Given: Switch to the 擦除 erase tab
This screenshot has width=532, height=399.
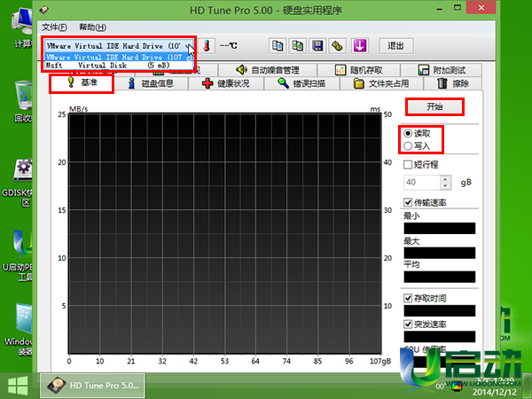Looking at the screenshot, I should (x=453, y=83).
